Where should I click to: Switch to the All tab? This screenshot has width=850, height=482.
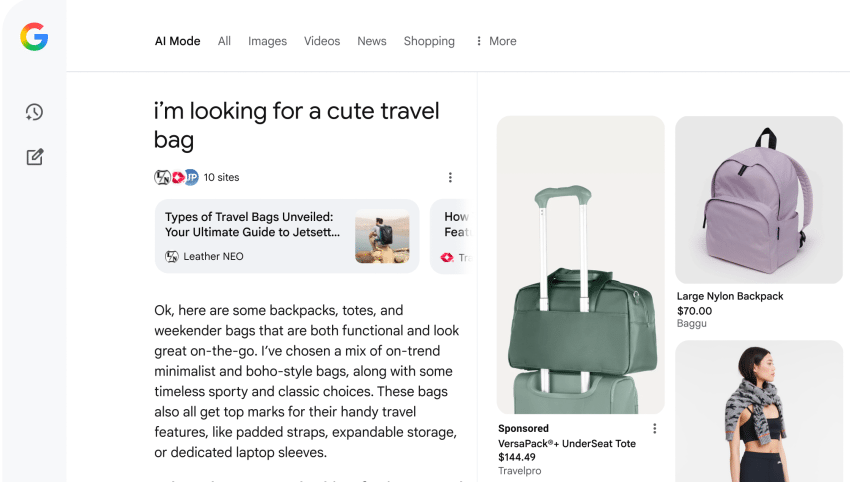[224, 41]
